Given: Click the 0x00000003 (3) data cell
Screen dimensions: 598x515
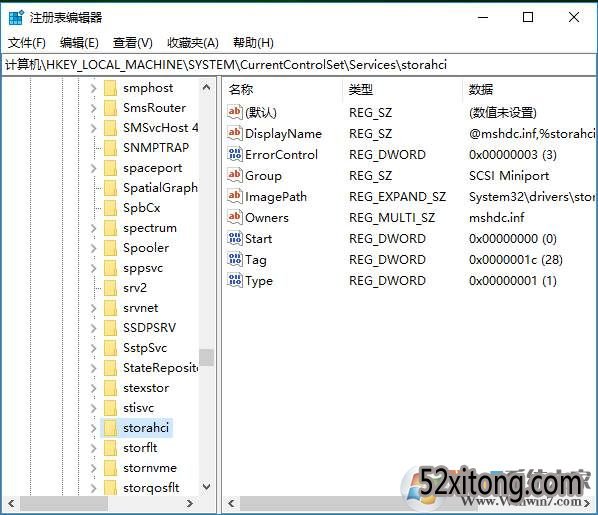Looking at the screenshot, I should (x=513, y=155).
